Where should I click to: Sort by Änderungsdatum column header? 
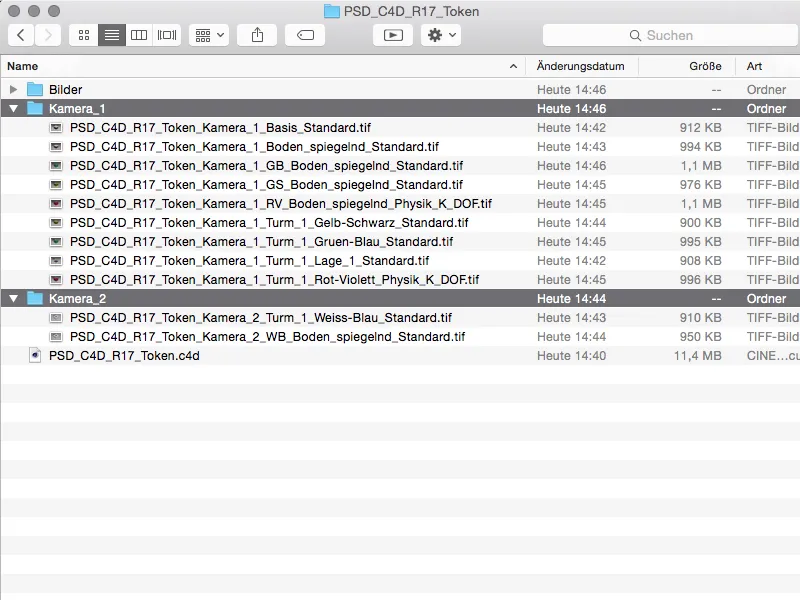point(582,66)
